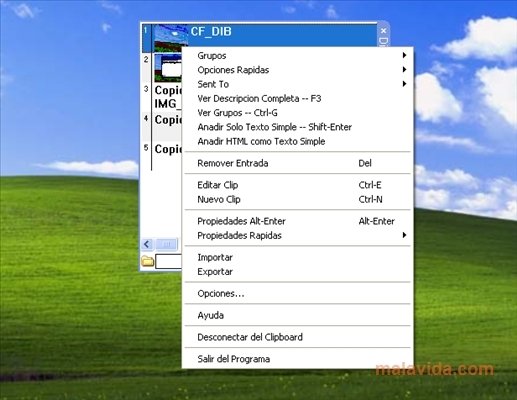Select Ver Descripcion Completa -- F3
The width and height of the screenshot is (517, 400).
pyautogui.click(x=298, y=98)
